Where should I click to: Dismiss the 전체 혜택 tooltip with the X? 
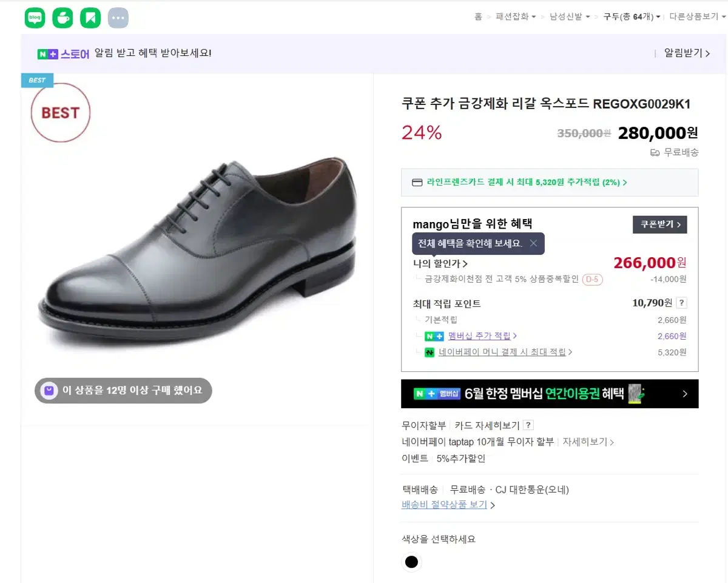(533, 243)
